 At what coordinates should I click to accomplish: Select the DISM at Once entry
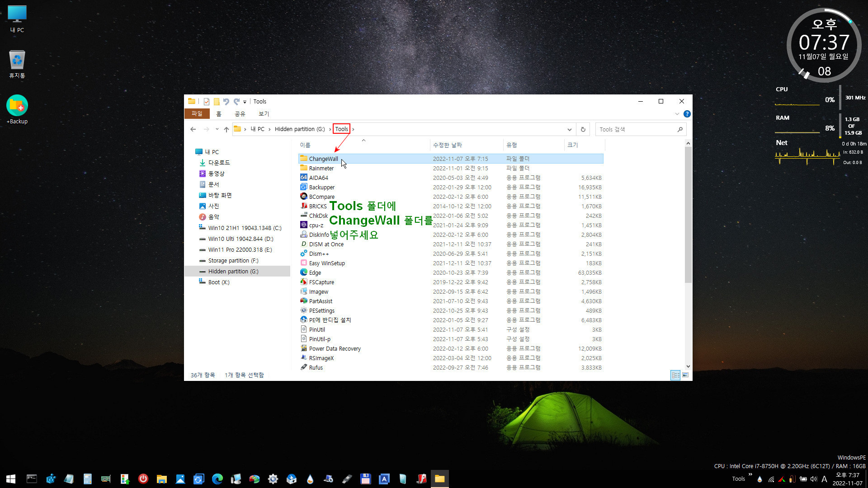pos(451,244)
